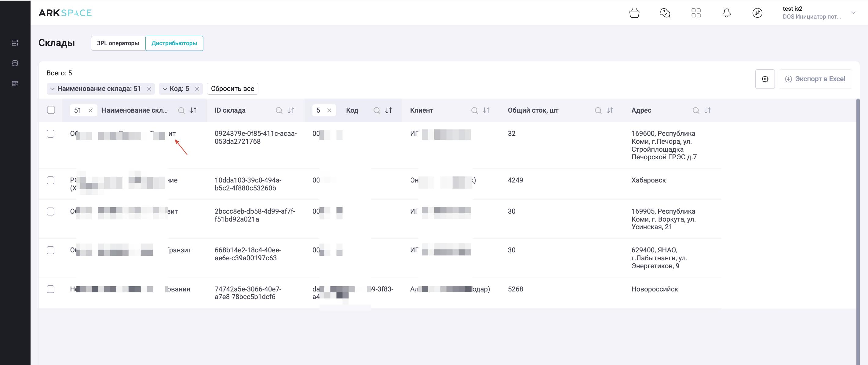Click search icon in ID склада column

(279, 110)
